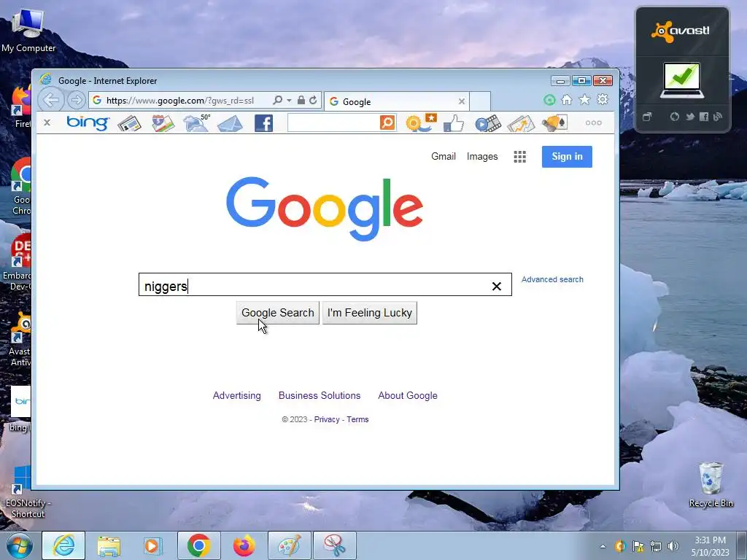Click the bell notification icon on Bing bar
This screenshot has width=747, height=560.
[x=554, y=122]
